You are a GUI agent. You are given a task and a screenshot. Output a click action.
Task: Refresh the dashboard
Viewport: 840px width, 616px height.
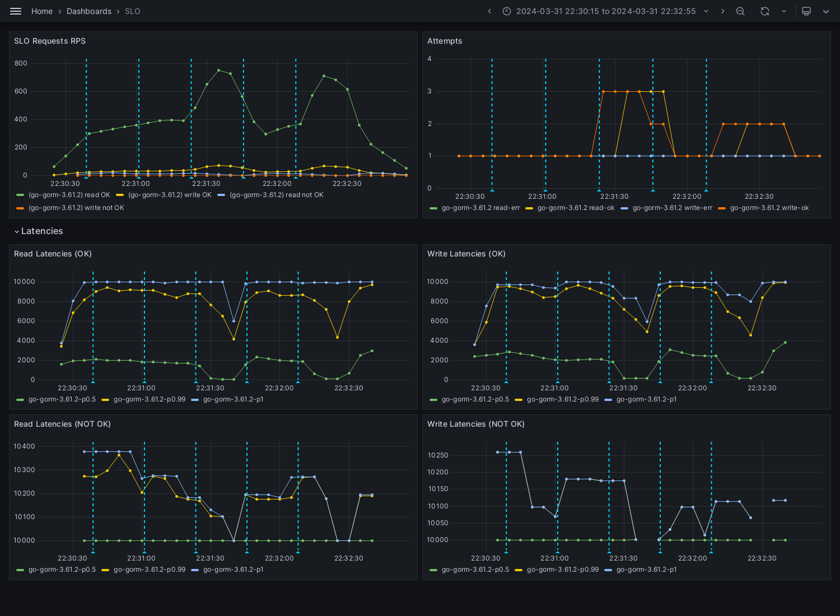coord(765,11)
